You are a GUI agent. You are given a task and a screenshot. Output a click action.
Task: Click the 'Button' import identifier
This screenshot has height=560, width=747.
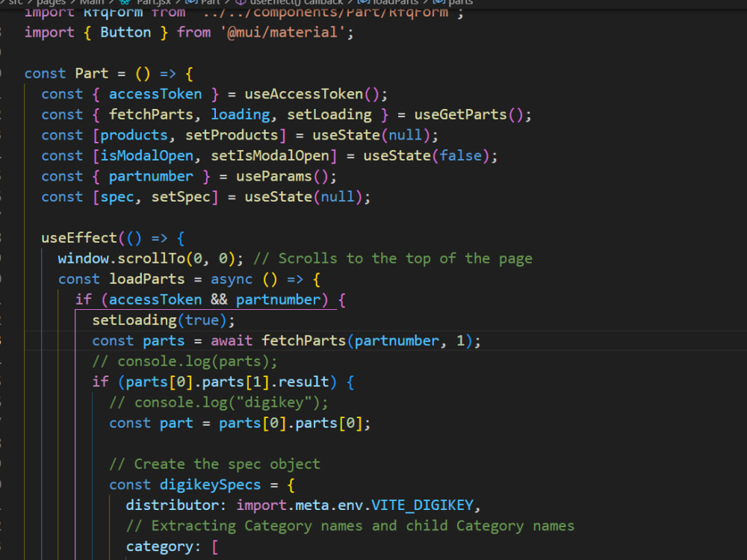click(x=125, y=32)
